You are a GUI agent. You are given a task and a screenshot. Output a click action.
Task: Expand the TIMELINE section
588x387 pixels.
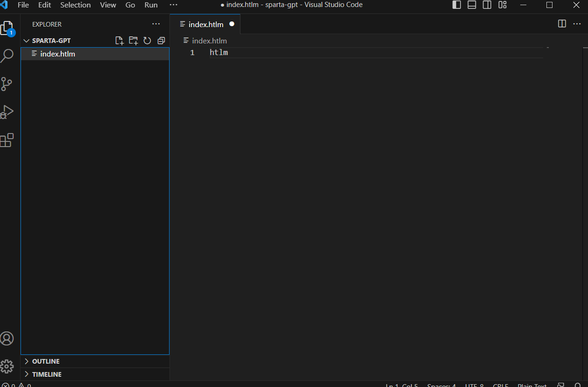(95, 374)
